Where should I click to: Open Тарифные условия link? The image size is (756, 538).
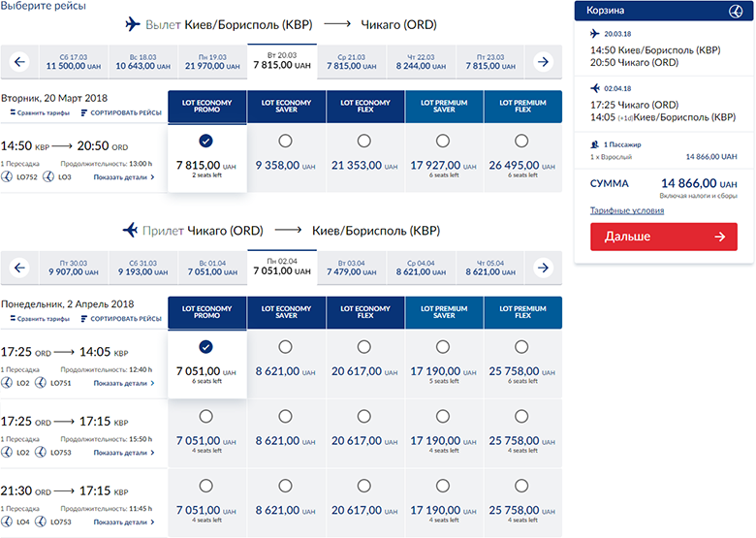click(x=627, y=210)
